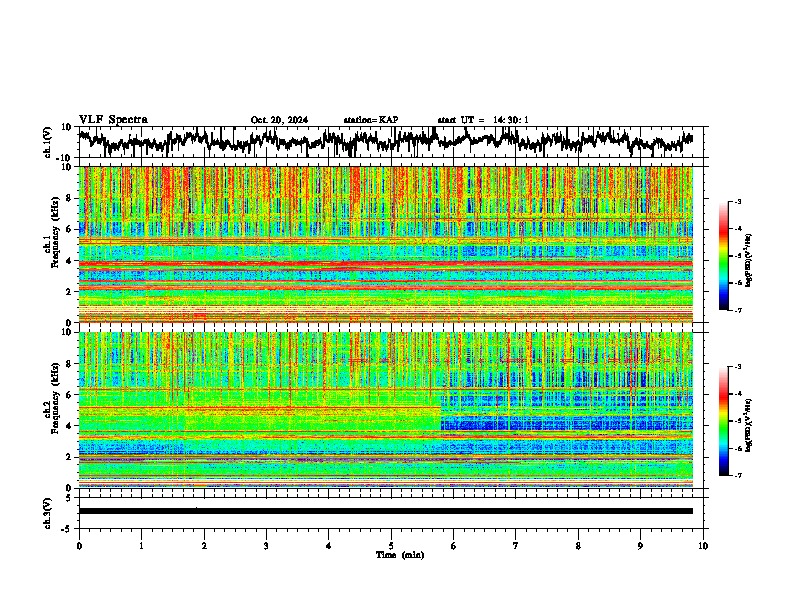Click the "VLF Spectra" title text

(x=113, y=120)
